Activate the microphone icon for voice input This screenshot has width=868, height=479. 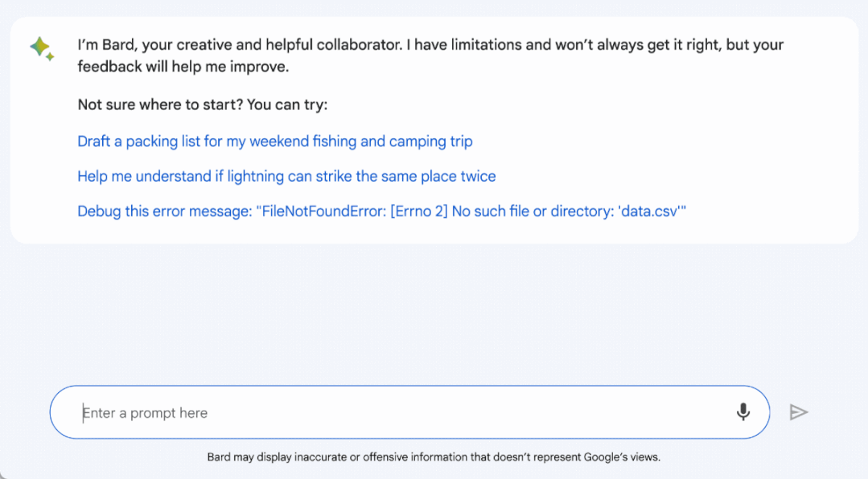743,411
